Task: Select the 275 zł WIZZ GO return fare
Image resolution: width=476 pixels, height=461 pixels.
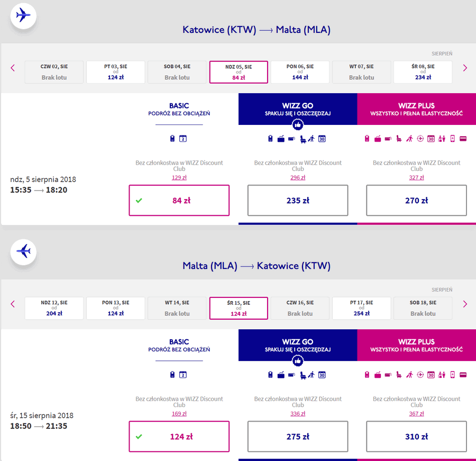Action: click(x=297, y=436)
